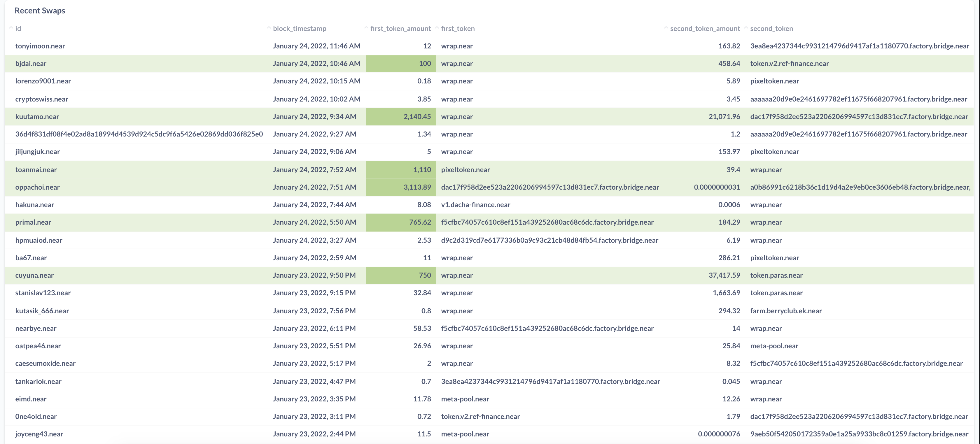This screenshot has height=444, width=980.
Task: Click sort chevron beside id header
Action: click(11, 28)
